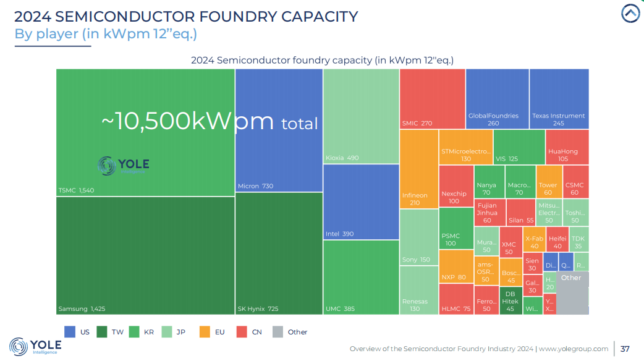Click the HLMC 75 tile
The width and height of the screenshot is (644, 361).
(456, 299)
